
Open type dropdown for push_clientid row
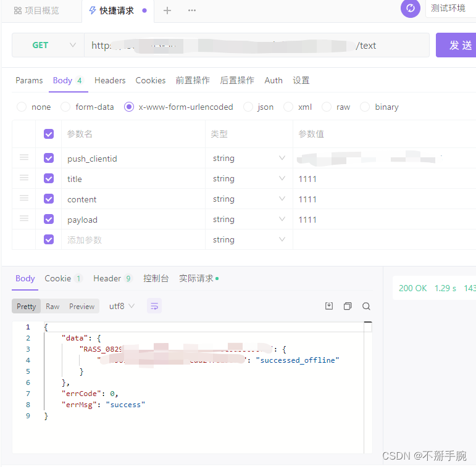point(249,158)
